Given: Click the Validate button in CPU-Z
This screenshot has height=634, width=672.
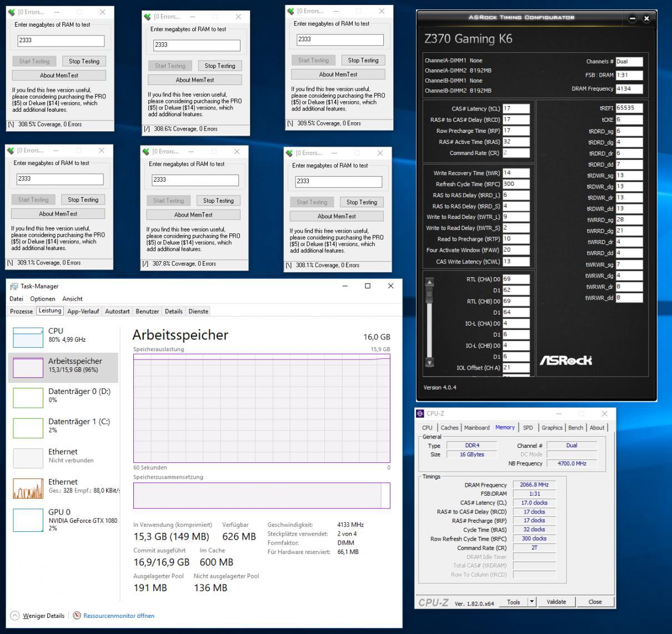Looking at the screenshot, I should pyautogui.click(x=556, y=602).
